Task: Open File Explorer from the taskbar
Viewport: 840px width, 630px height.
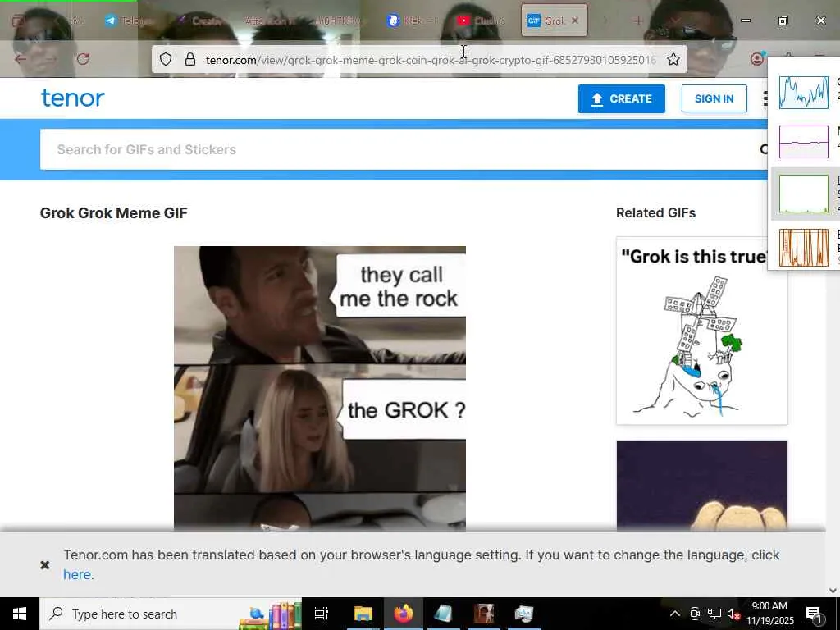Action: pyautogui.click(x=363, y=614)
